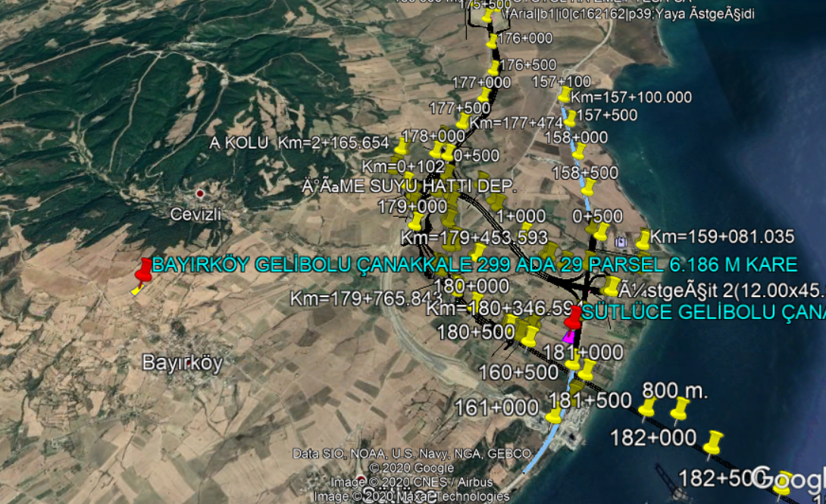Screen dimensions: 826x504
Task: Click the yellow pushpin labeled 176+000
Action: (x=493, y=41)
